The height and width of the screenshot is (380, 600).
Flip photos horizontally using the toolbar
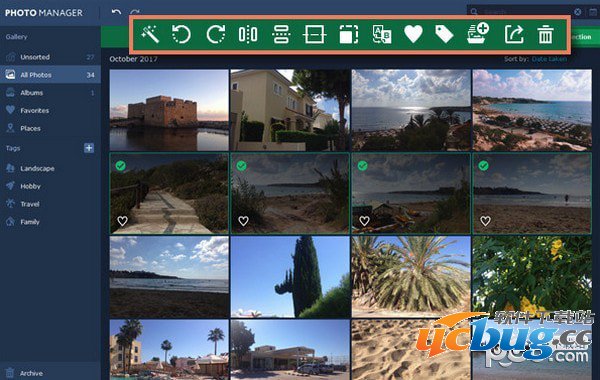click(x=248, y=34)
